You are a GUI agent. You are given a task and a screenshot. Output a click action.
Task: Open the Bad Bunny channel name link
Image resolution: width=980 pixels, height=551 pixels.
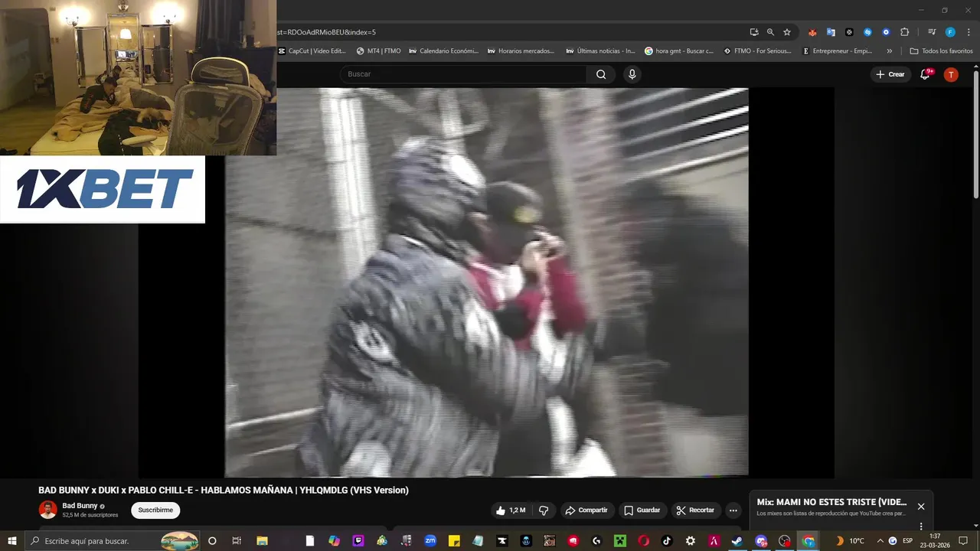[x=80, y=506]
